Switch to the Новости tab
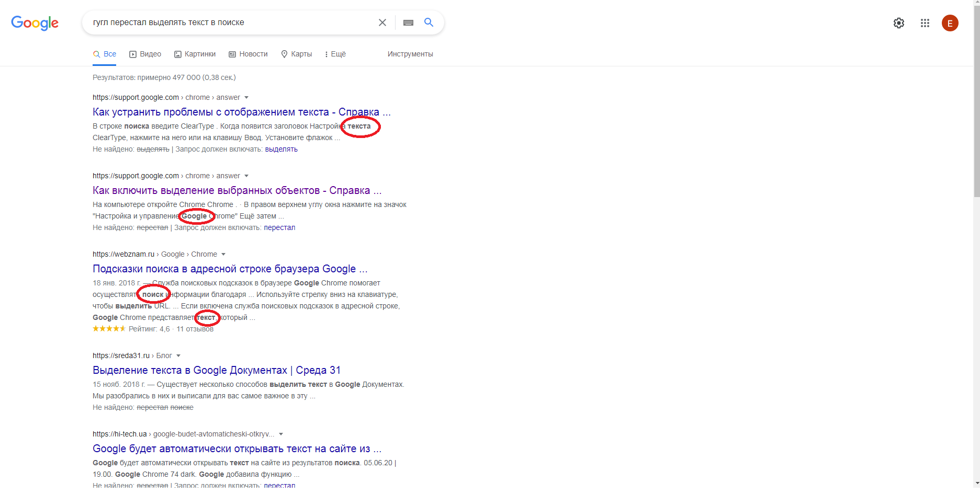The height and width of the screenshot is (494, 980). [x=249, y=54]
